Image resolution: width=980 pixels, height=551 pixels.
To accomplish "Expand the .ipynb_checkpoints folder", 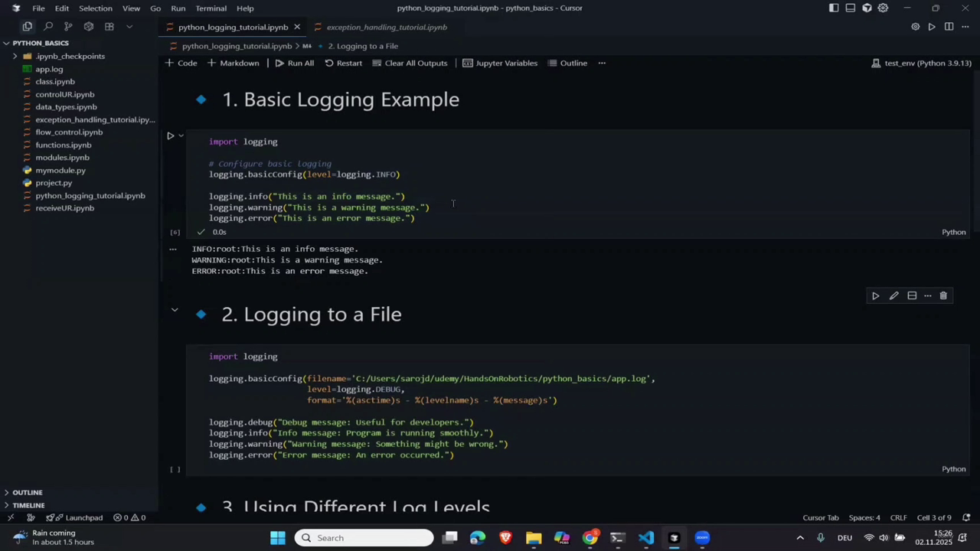I will (70, 57).
